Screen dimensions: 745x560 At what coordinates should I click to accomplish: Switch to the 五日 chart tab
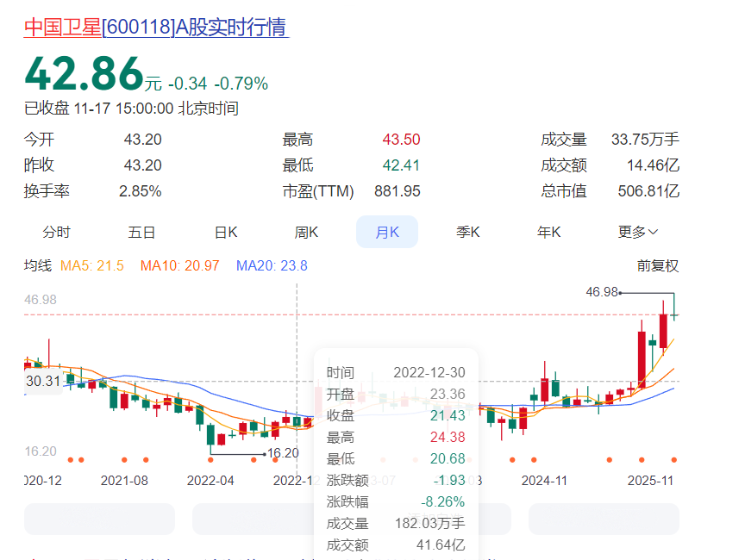(141, 232)
